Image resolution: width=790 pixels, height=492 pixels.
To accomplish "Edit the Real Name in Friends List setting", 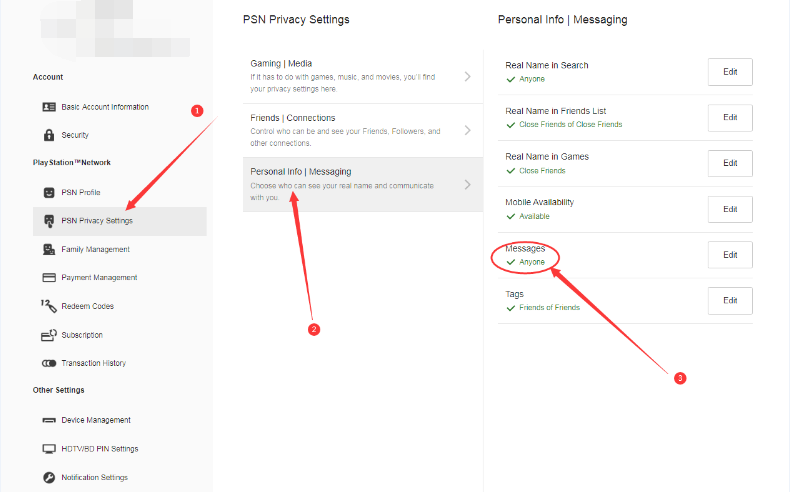I will coord(730,117).
